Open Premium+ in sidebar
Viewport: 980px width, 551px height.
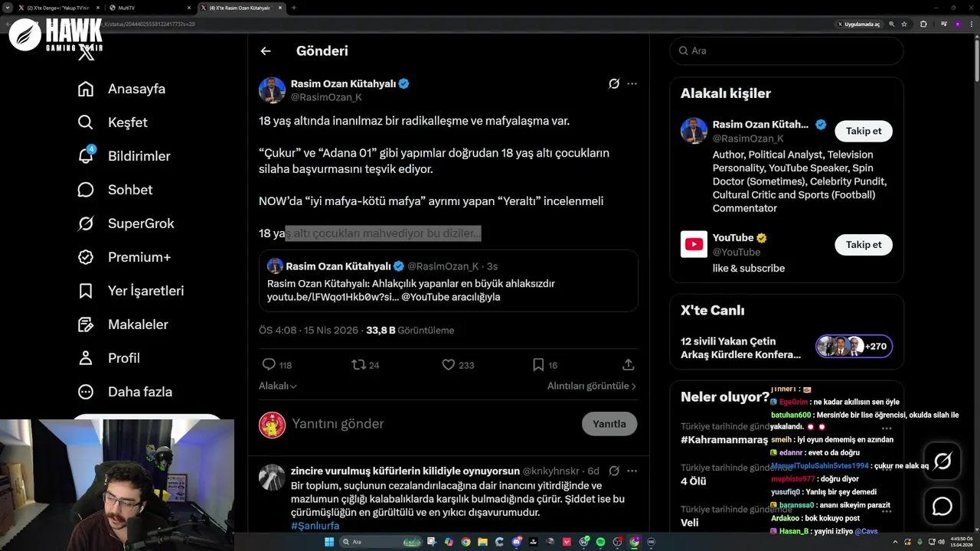124,257
